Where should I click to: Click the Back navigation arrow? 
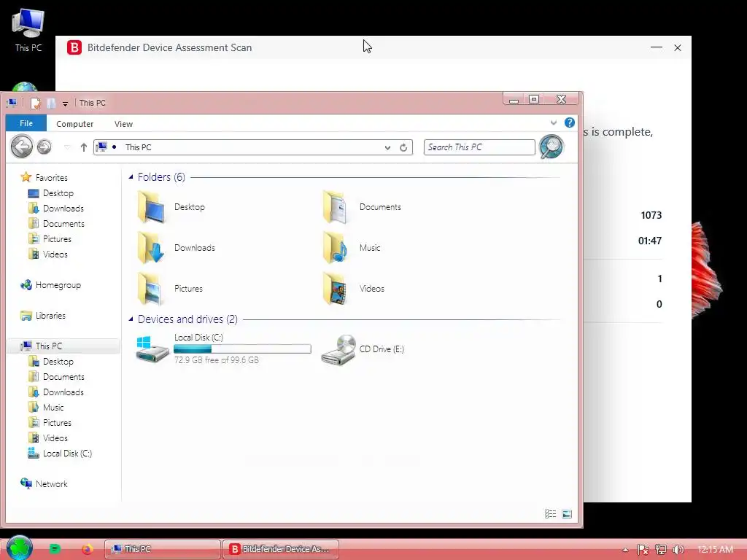coord(22,146)
